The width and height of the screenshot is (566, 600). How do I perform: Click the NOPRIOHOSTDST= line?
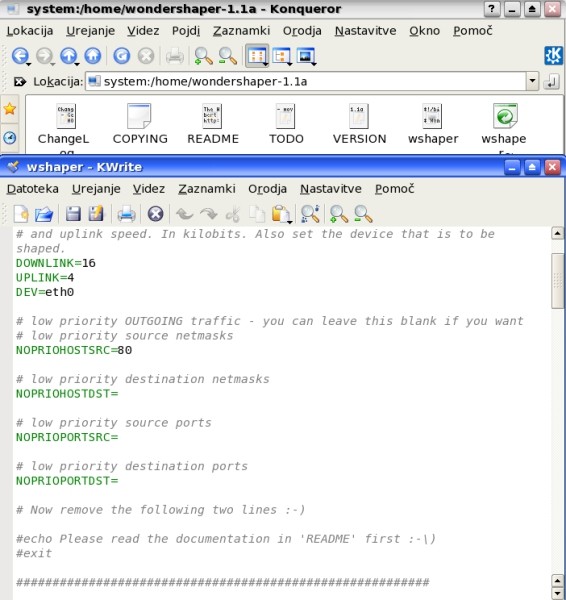67,394
